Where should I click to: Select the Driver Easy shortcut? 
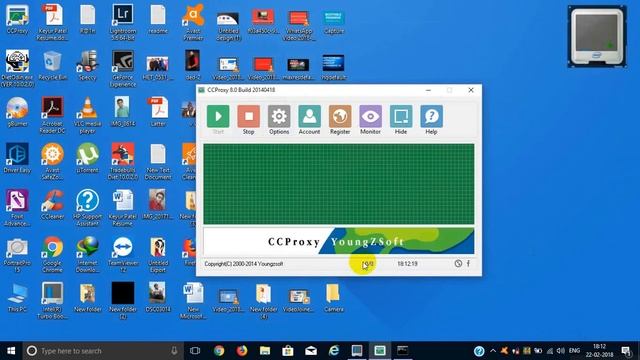click(x=17, y=158)
